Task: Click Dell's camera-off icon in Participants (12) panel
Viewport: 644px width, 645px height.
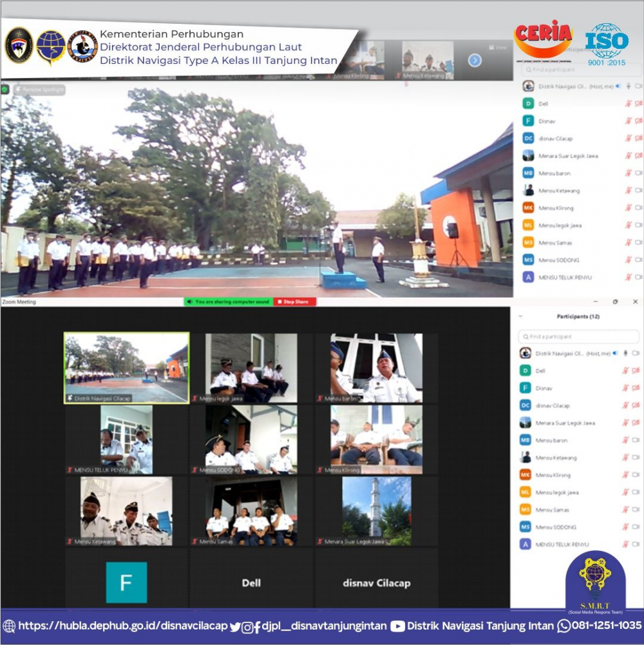Action: click(x=636, y=371)
